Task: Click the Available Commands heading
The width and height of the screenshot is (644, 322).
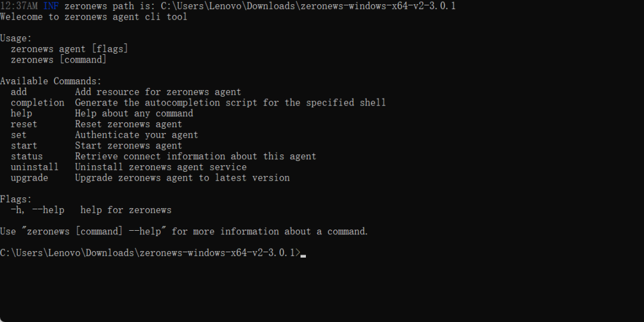Action: tap(51, 81)
